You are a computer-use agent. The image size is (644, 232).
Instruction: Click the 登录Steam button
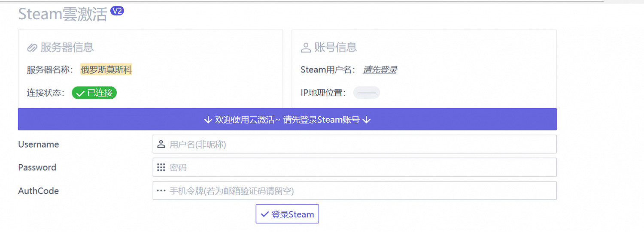point(287,214)
